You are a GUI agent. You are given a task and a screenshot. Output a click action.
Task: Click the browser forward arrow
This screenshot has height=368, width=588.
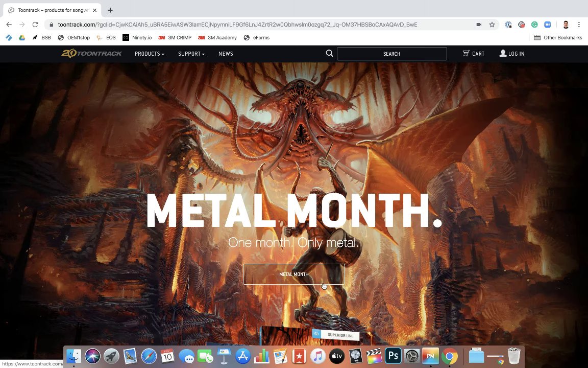[x=22, y=25]
